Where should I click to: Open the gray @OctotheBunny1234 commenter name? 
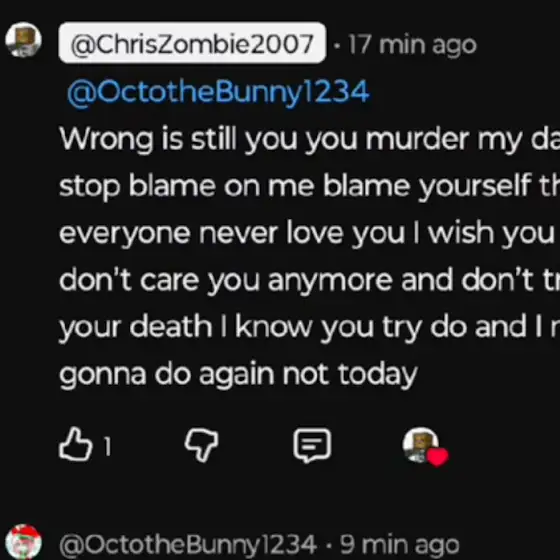[188, 545]
